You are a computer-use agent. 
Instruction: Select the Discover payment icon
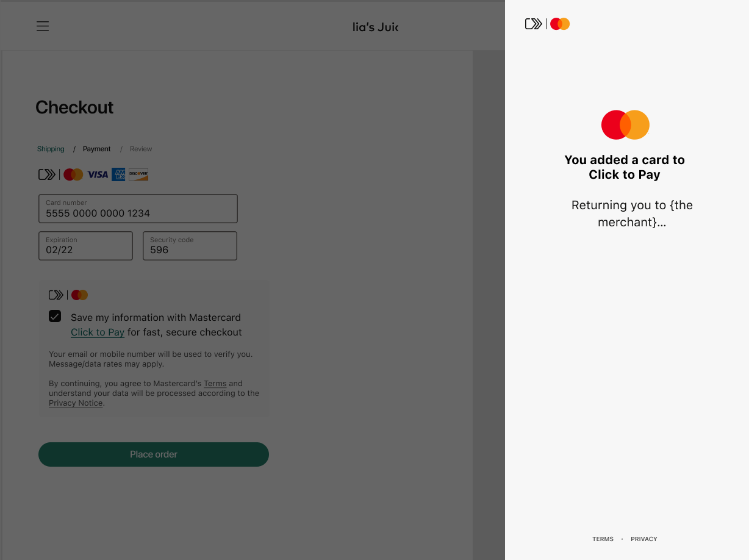138,174
